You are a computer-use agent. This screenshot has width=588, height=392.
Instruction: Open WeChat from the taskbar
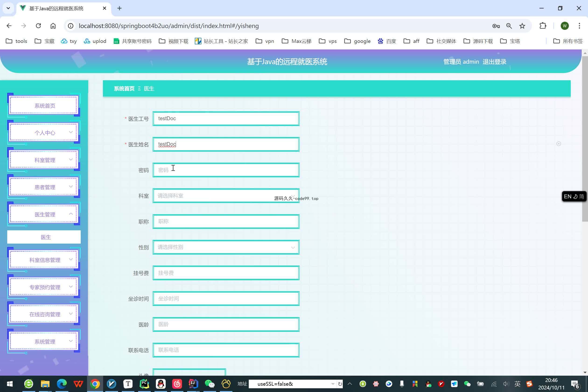coord(210,384)
